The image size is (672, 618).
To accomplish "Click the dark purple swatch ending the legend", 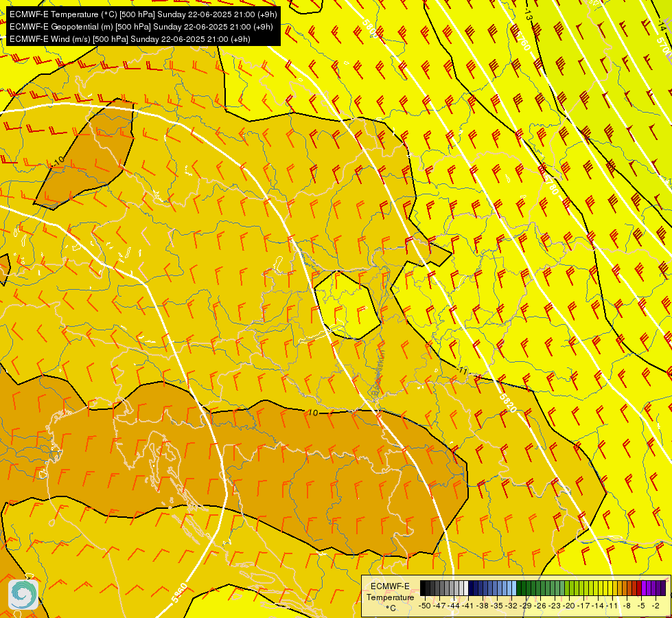I will click(x=663, y=588).
